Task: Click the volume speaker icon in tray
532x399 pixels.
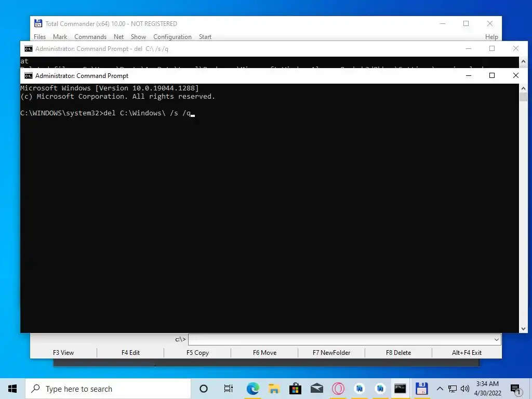Action: click(465, 389)
